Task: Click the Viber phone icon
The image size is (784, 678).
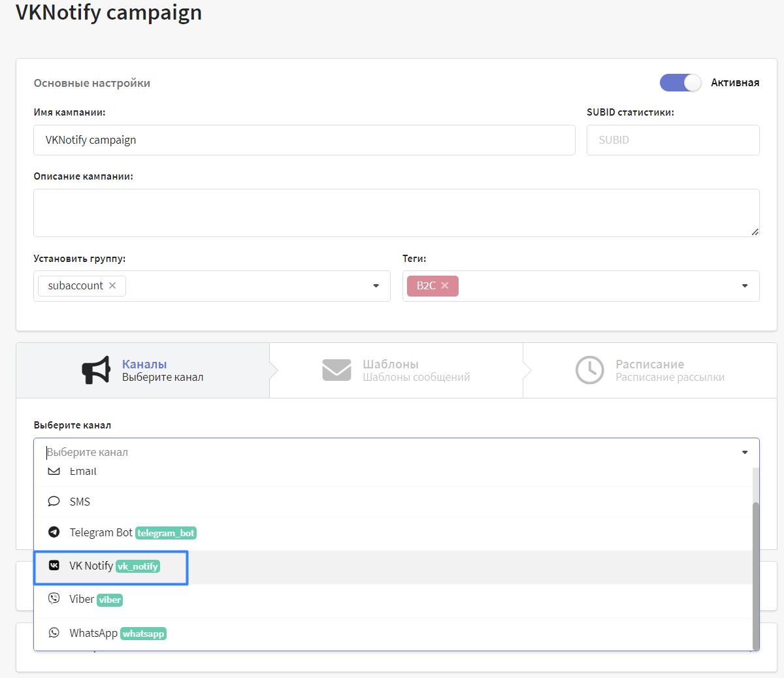Action: (x=54, y=598)
